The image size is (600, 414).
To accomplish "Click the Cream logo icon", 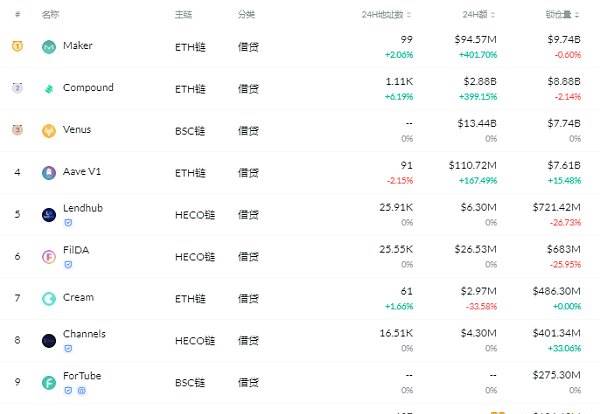I will point(49,298).
